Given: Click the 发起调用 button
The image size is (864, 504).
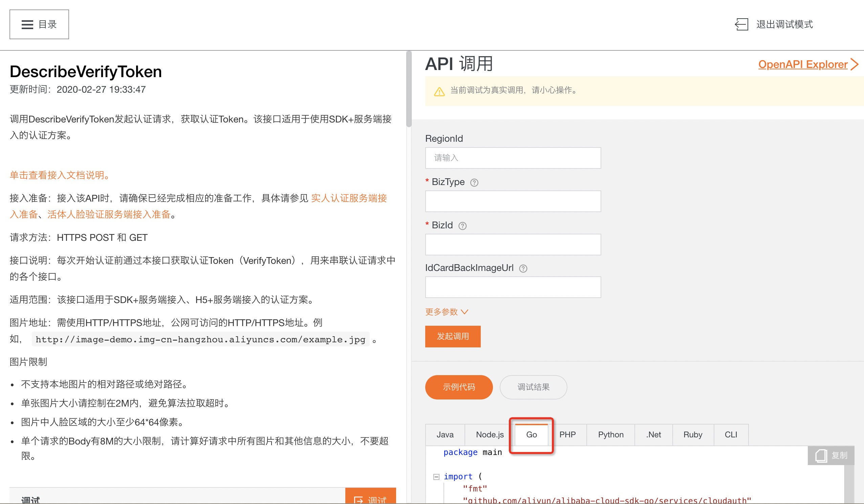Looking at the screenshot, I should (453, 337).
